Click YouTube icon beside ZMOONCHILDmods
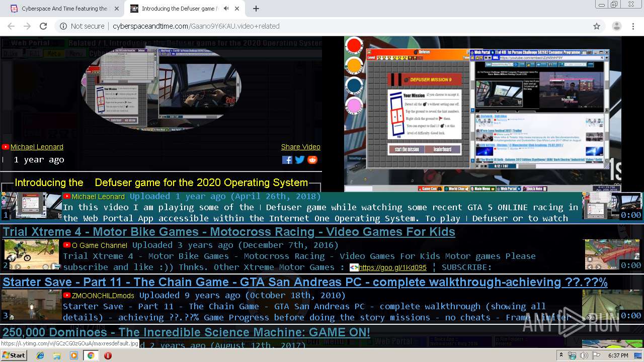 (66, 295)
